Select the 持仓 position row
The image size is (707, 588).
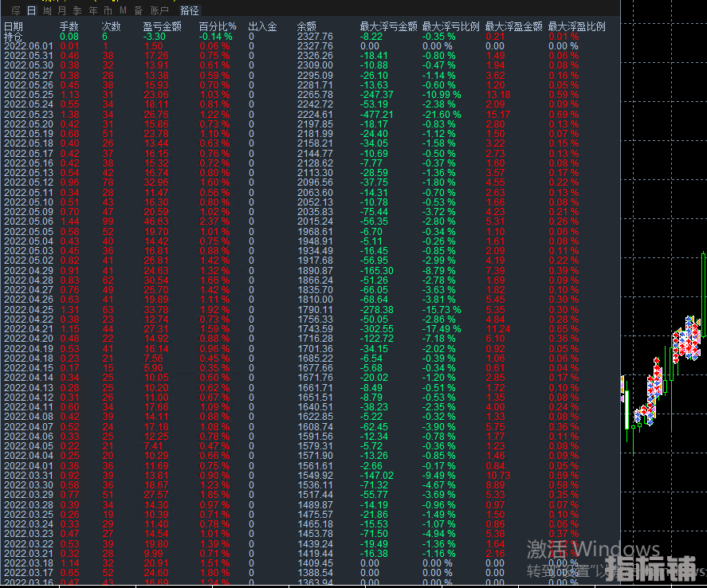coord(14,37)
